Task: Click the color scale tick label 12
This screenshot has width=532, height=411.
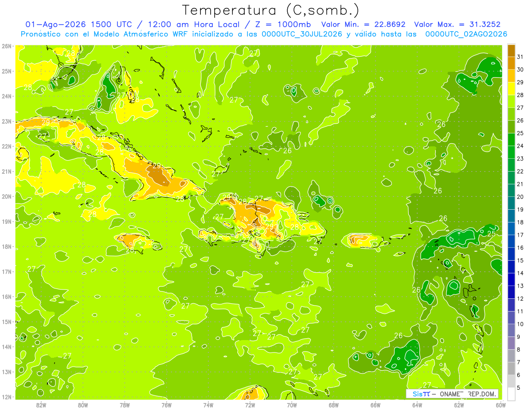Action: [x=520, y=298]
